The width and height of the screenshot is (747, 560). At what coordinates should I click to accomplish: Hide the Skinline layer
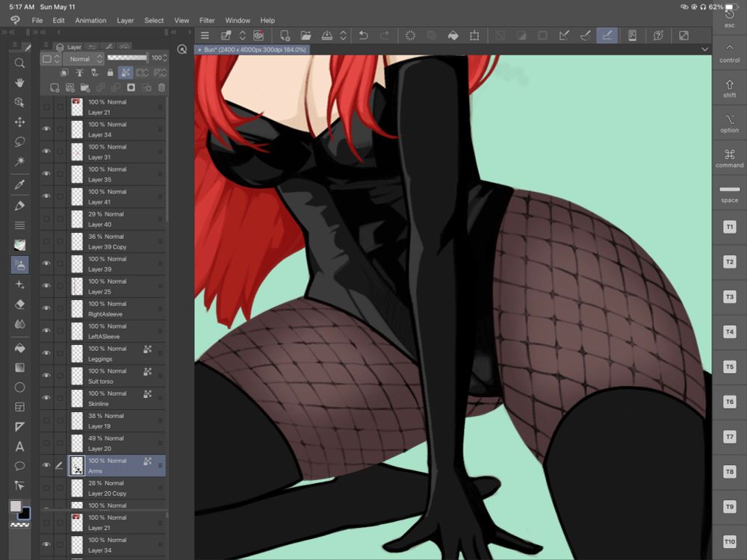(x=46, y=398)
